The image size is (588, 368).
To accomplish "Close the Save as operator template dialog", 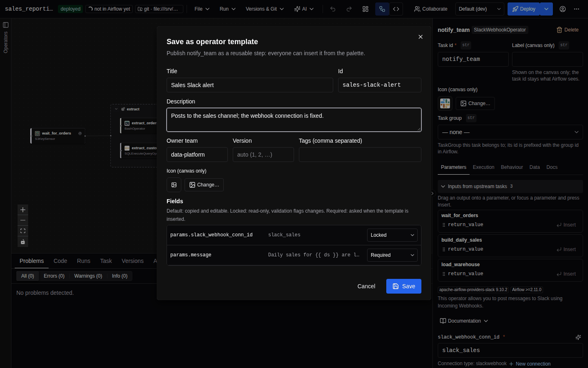I will tap(421, 37).
